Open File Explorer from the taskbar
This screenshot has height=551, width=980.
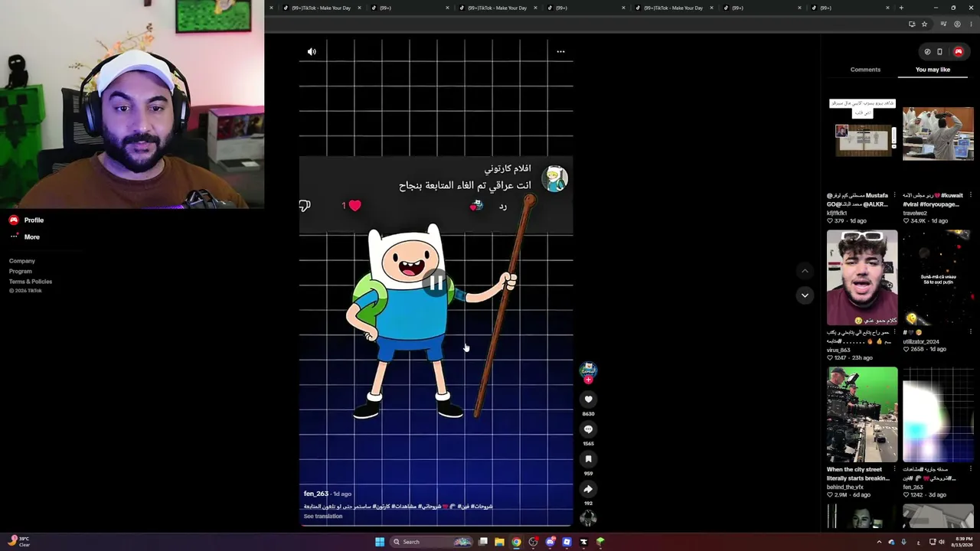tap(499, 542)
